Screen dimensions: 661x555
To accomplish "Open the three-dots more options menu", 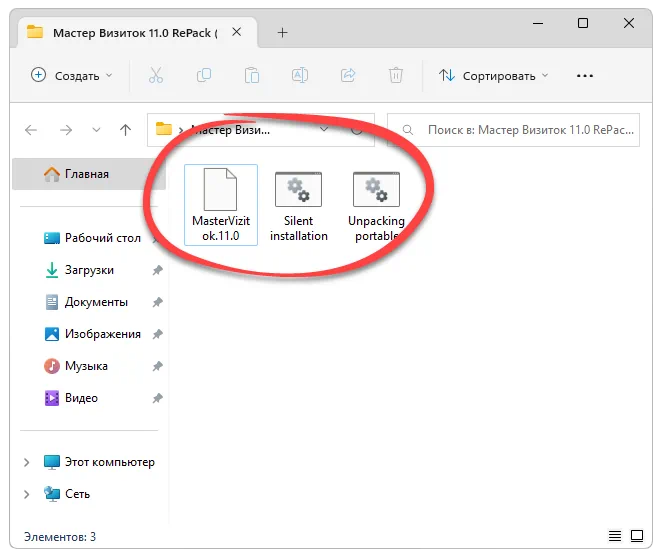I will point(585,76).
